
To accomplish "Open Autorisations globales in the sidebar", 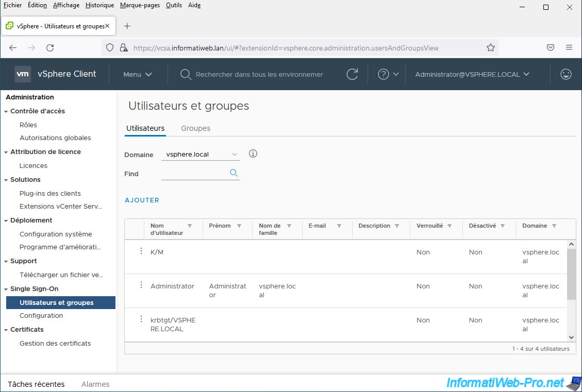I will pos(55,138).
